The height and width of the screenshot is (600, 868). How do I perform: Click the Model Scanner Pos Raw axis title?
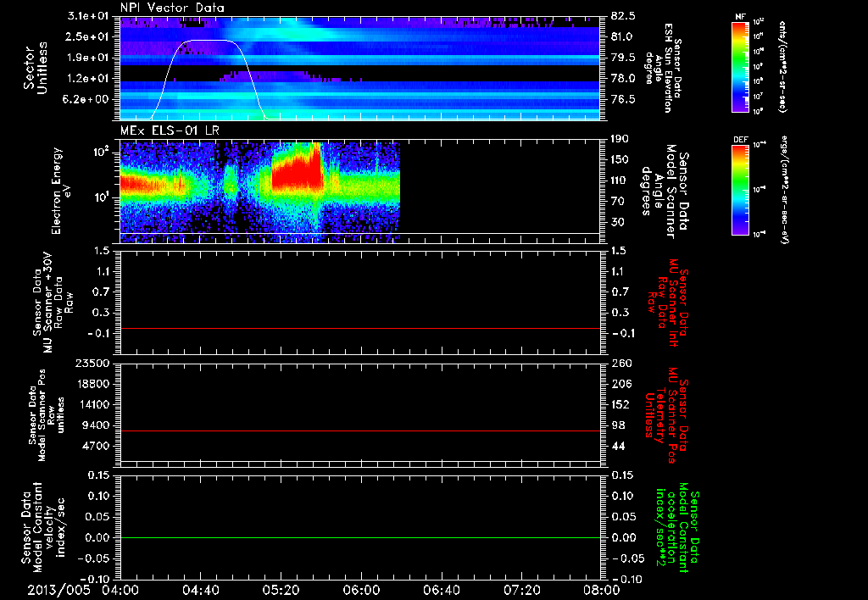click(x=47, y=415)
